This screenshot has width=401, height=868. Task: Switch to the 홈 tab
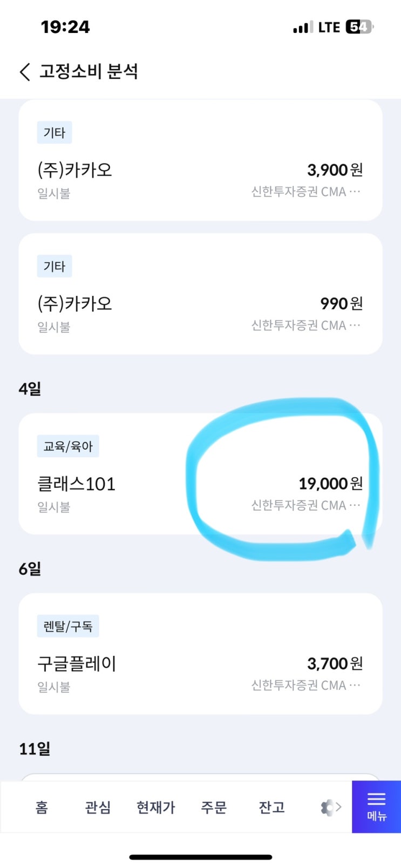click(42, 808)
